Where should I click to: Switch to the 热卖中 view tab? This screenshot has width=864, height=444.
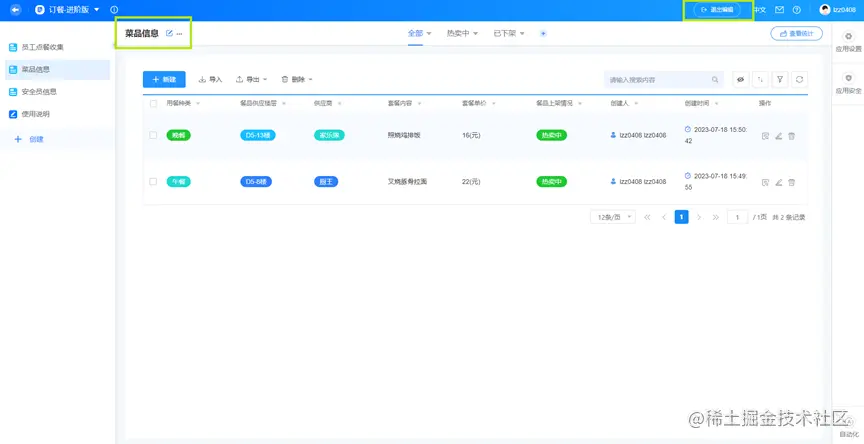click(458, 33)
